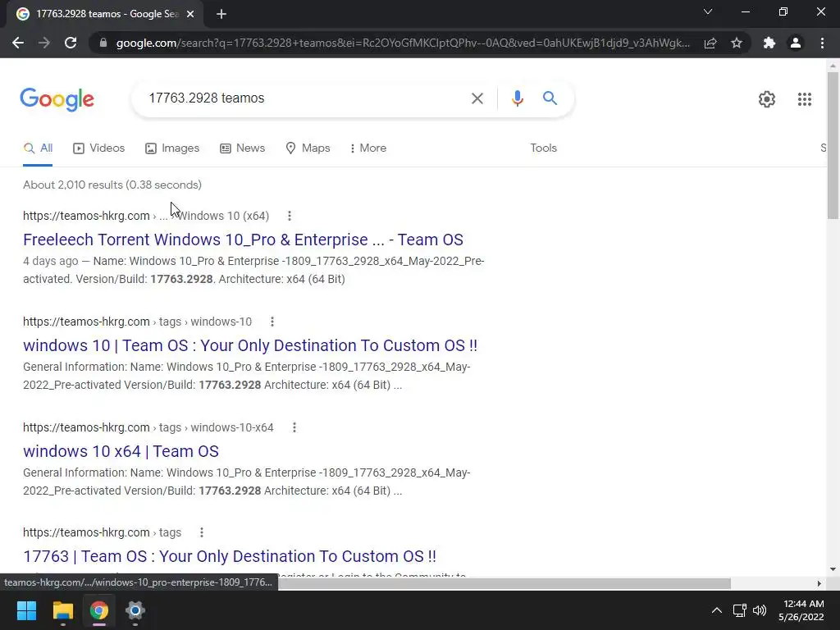Expand the More search categories
Viewport: 840px width, 630px height.
368,148
